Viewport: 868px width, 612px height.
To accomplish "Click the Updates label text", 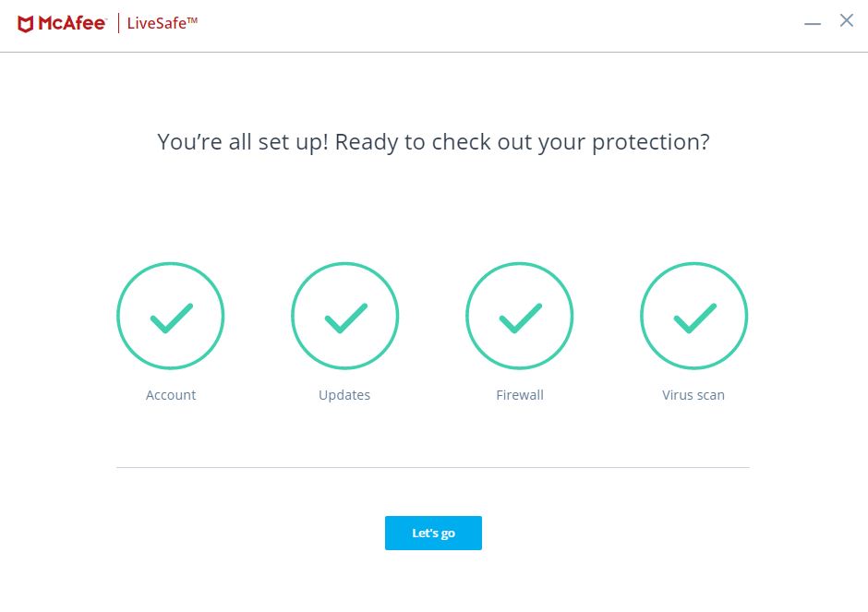I will tap(344, 395).
